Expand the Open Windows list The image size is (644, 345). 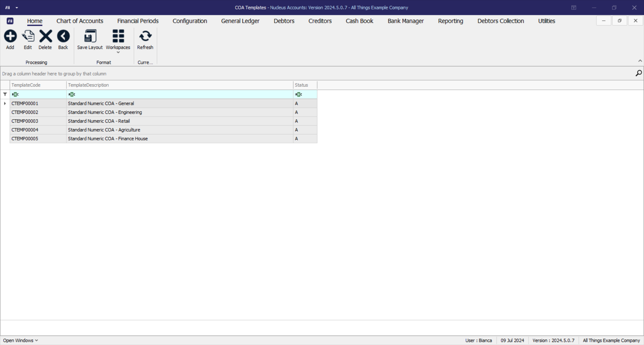click(20, 340)
